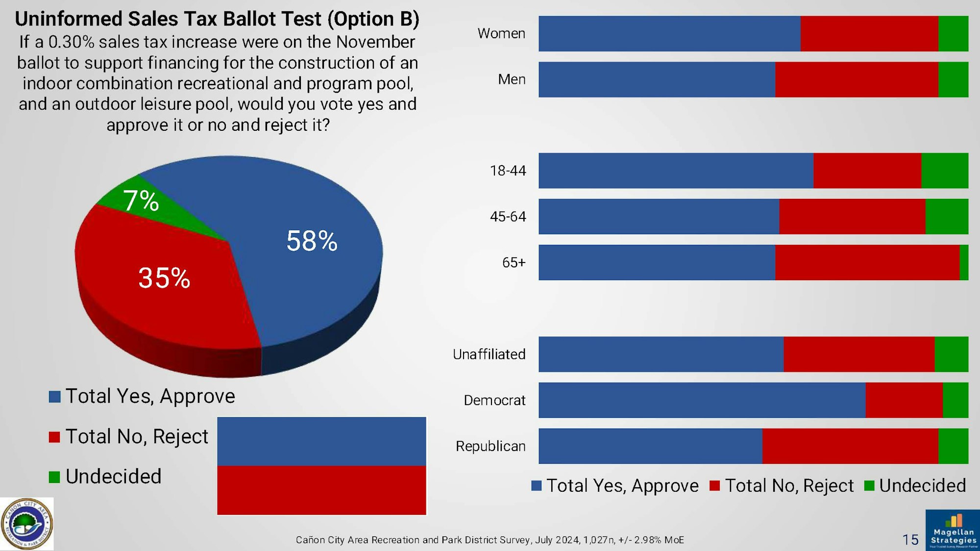Screen dimensions: 980x551
Task: Click the Cañon City Recreation District logo
Action: [x=27, y=524]
